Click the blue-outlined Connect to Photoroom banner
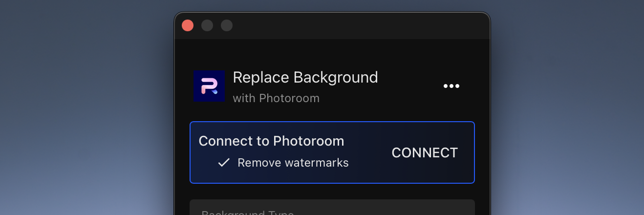This screenshot has height=215, width=644. click(332, 152)
